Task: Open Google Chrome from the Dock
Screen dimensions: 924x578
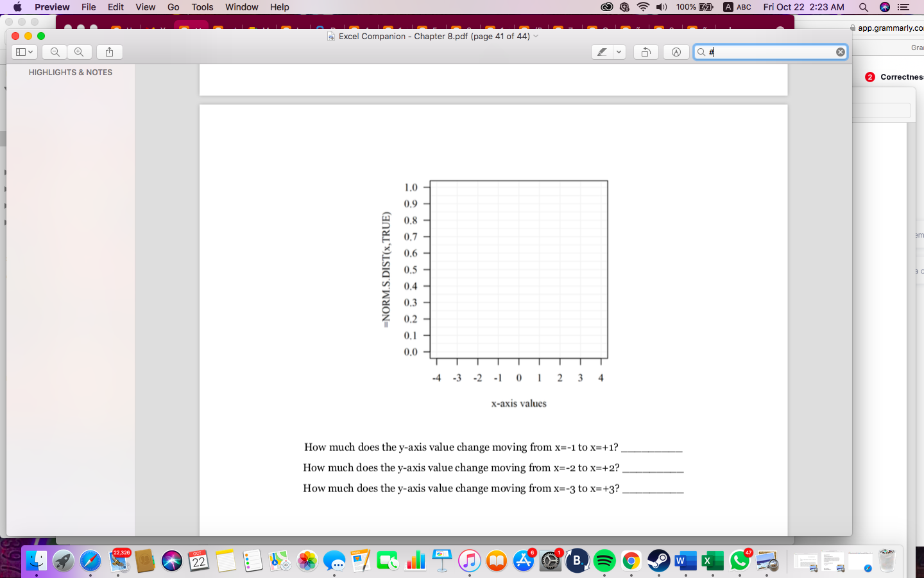Action: (631, 561)
